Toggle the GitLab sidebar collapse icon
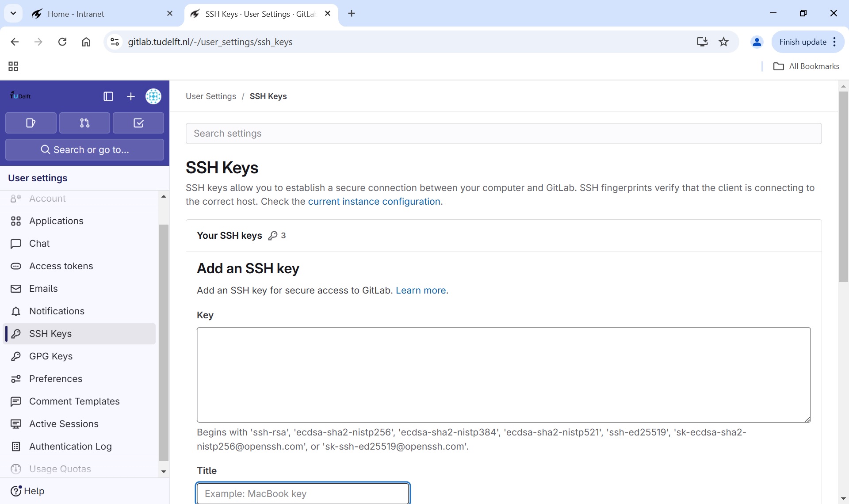Screen dimensions: 849x504 [108, 96]
